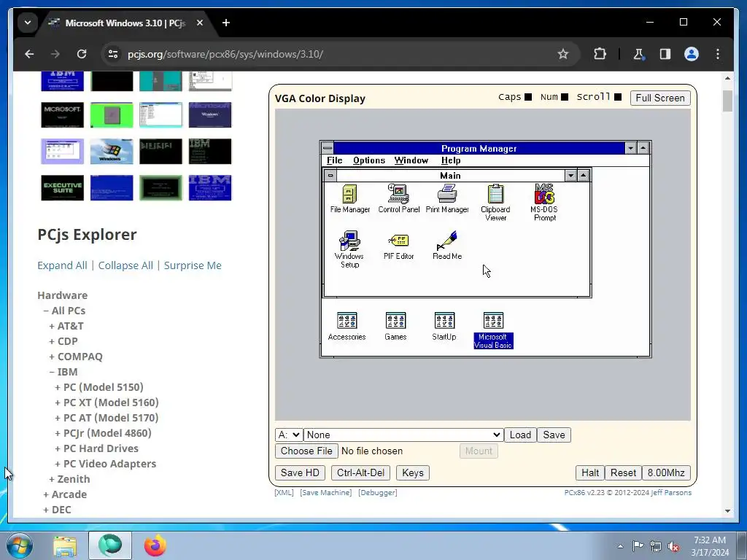Open Program Manager Options menu

pyautogui.click(x=369, y=160)
